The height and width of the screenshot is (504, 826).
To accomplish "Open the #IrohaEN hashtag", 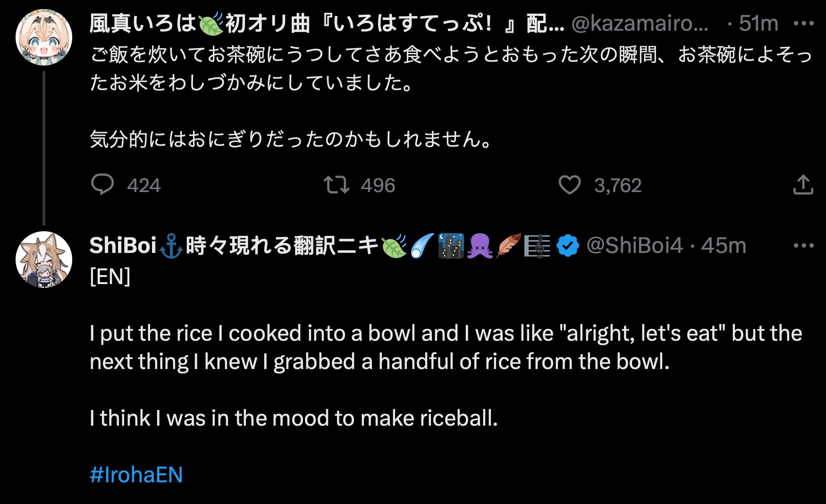I will 136,475.
